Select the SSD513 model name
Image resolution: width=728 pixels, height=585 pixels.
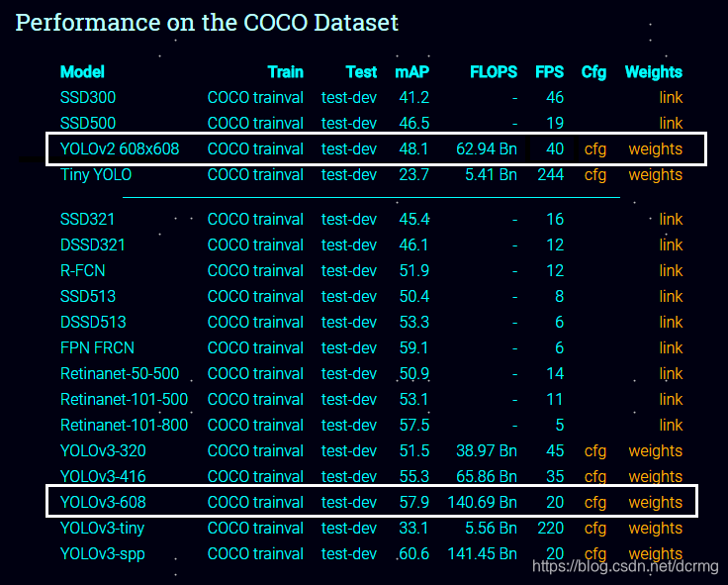point(88,296)
